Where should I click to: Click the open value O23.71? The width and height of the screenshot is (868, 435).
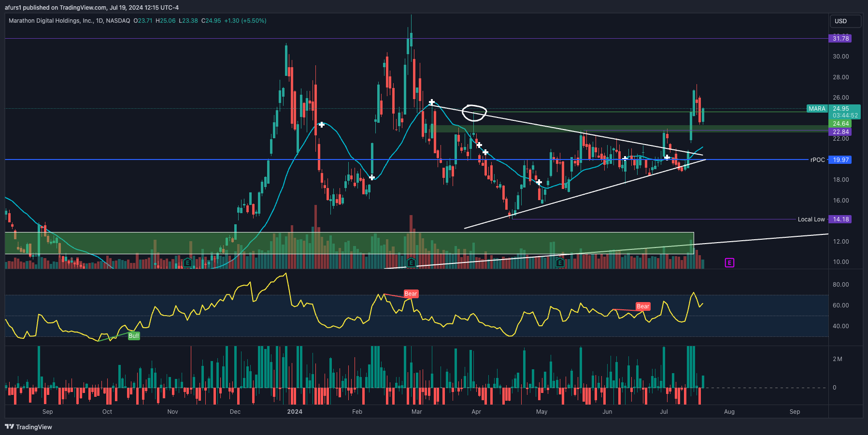coord(143,21)
